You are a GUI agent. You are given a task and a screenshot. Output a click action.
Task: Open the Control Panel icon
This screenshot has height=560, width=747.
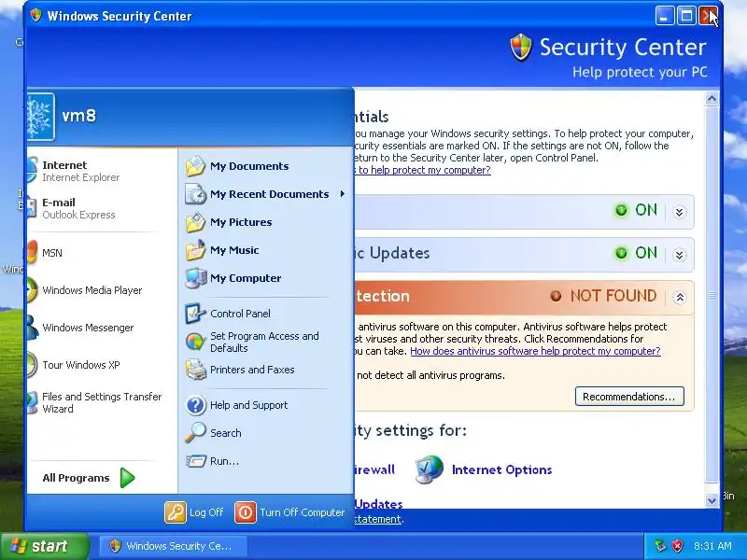(x=195, y=314)
